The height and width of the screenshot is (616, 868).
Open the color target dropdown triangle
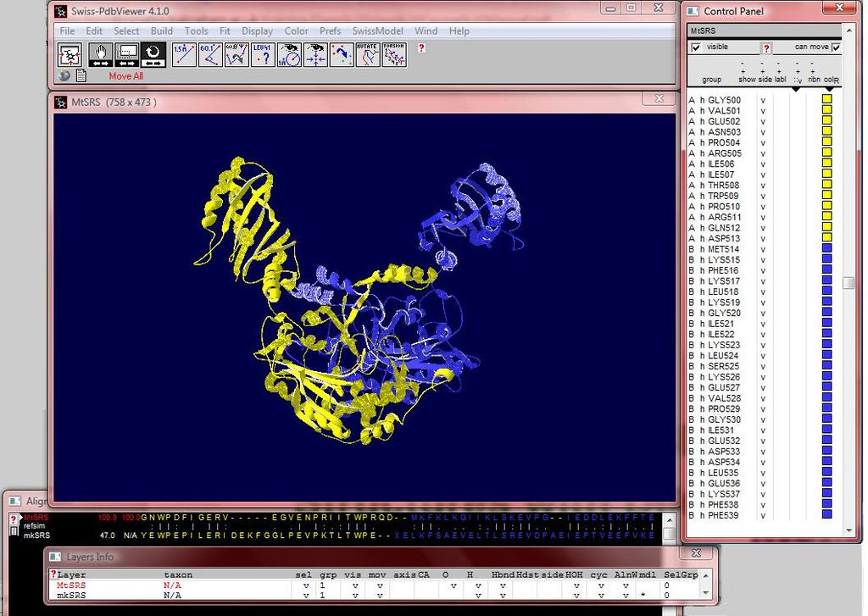829,89
